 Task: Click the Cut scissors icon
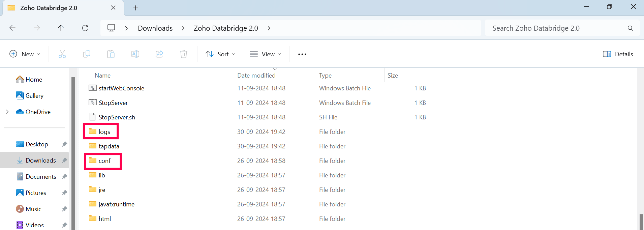[62, 54]
